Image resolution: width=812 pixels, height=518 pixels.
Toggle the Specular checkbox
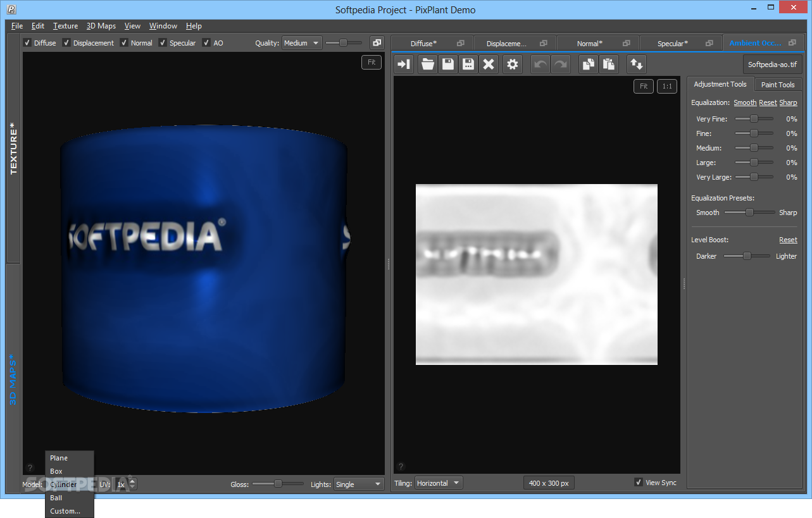(x=163, y=43)
